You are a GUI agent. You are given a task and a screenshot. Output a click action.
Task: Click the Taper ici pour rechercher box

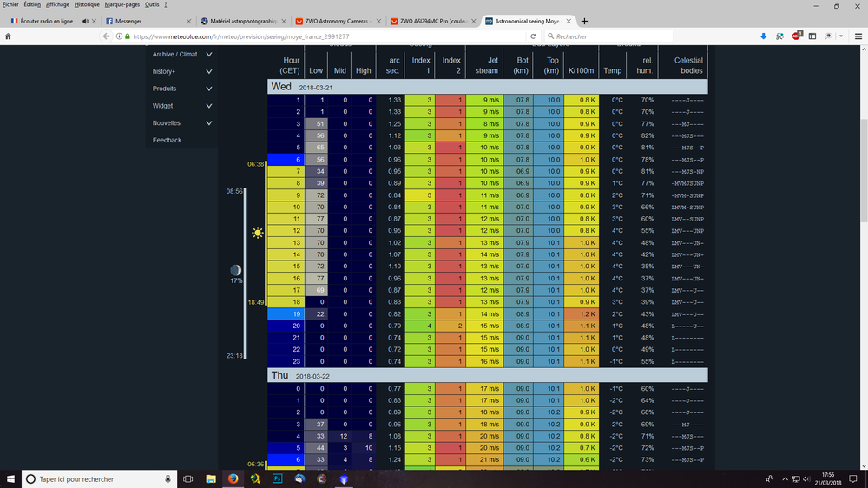[x=100, y=479]
